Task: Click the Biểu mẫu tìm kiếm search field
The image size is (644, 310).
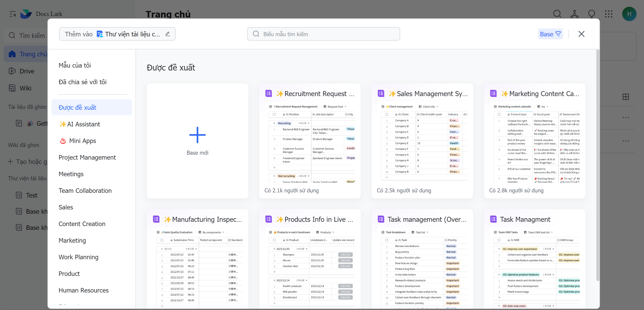Action: (x=323, y=34)
